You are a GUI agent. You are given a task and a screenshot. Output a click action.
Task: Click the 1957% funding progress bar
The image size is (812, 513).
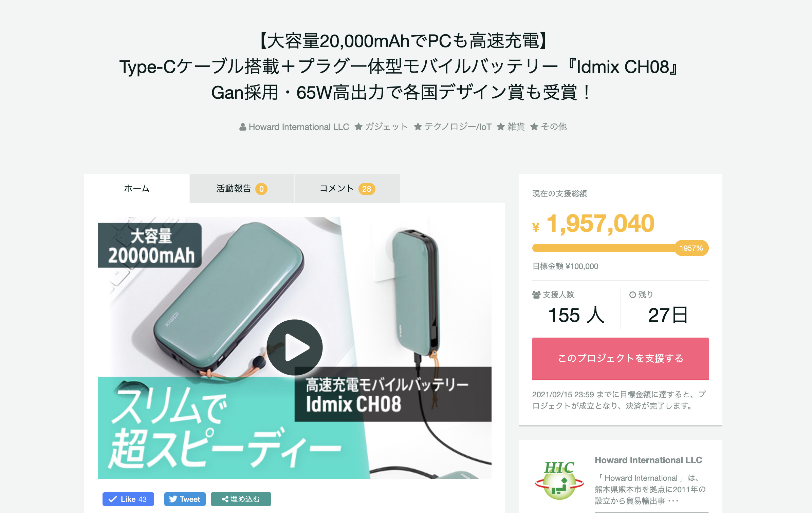pos(620,248)
